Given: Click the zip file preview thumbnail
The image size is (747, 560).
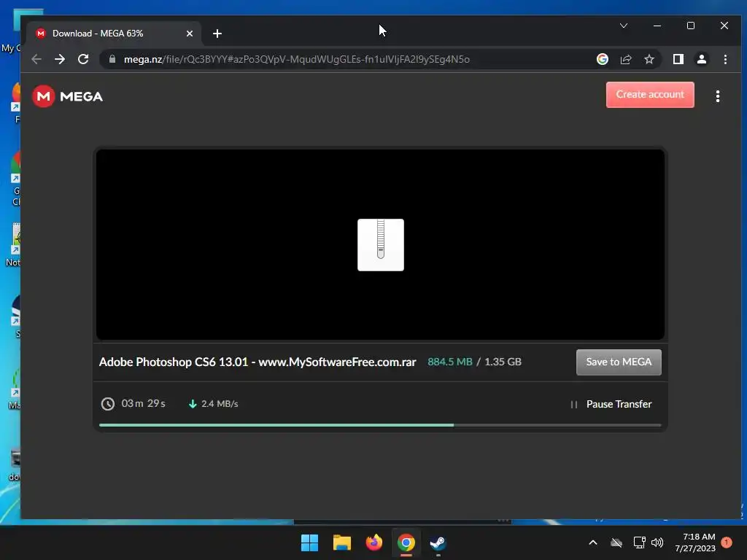Looking at the screenshot, I should (381, 245).
